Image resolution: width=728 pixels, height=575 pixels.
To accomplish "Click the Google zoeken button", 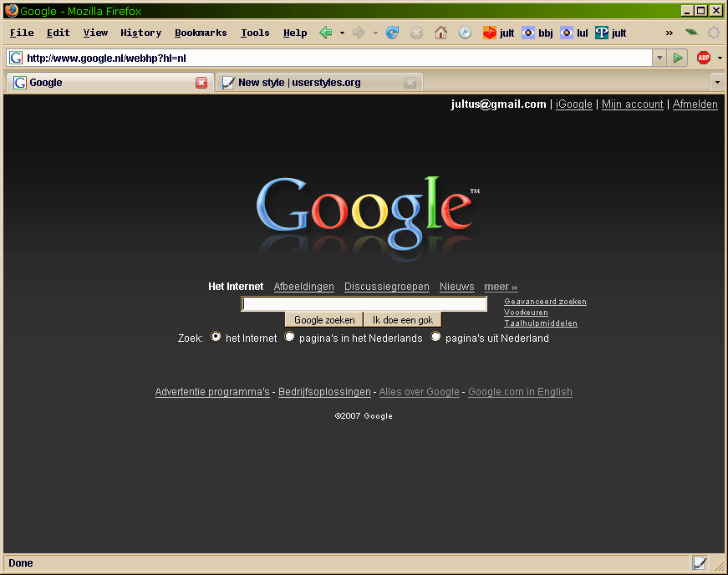I will pos(324,320).
